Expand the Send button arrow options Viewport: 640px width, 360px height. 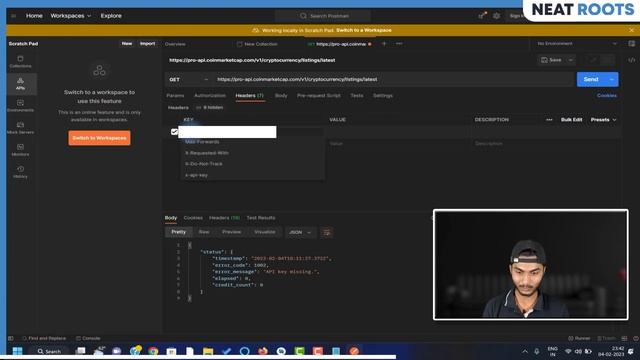click(611, 80)
